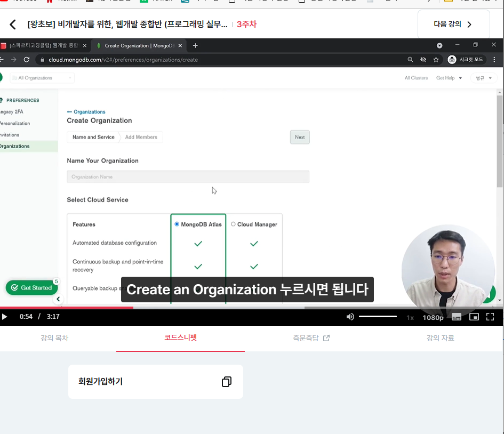Enable picture-in-picture mode icon
504x434 pixels.
pyautogui.click(x=474, y=317)
